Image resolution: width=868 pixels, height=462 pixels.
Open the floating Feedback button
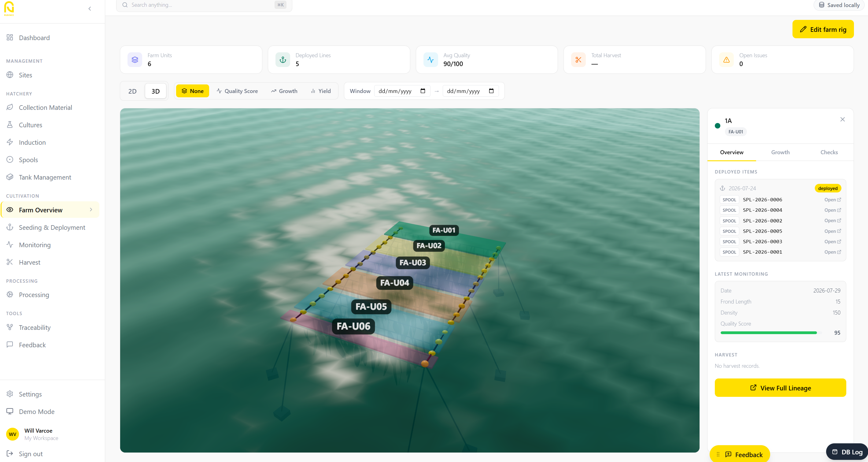coord(740,454)
